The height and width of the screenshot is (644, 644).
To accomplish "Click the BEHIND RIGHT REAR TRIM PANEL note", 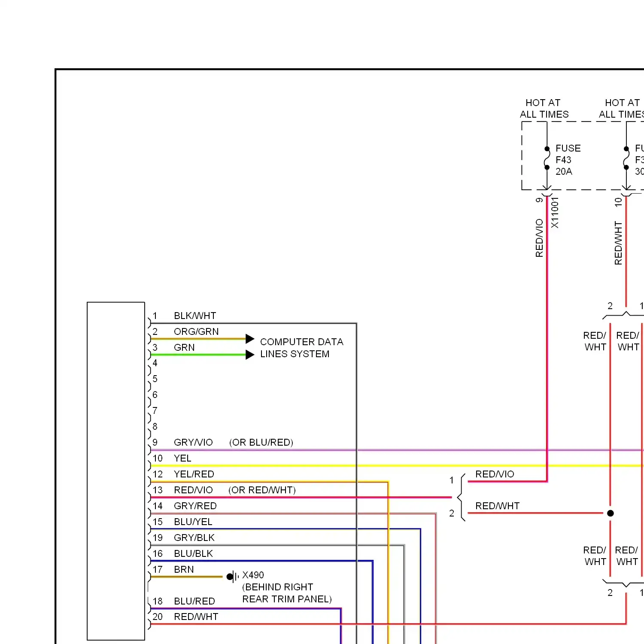I will click(x=287, y=593).
